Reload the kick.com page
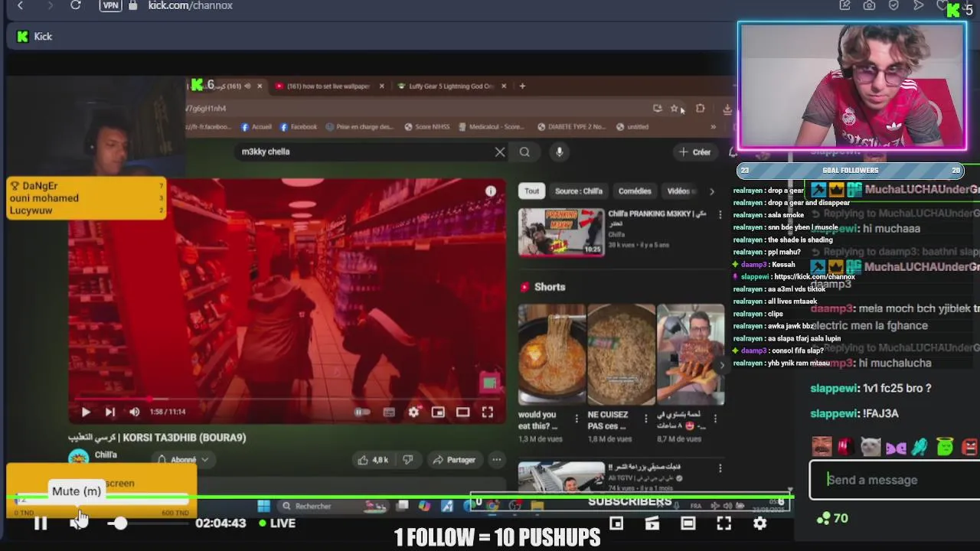This screenshot has height=551, width=980. click(75, 5)
